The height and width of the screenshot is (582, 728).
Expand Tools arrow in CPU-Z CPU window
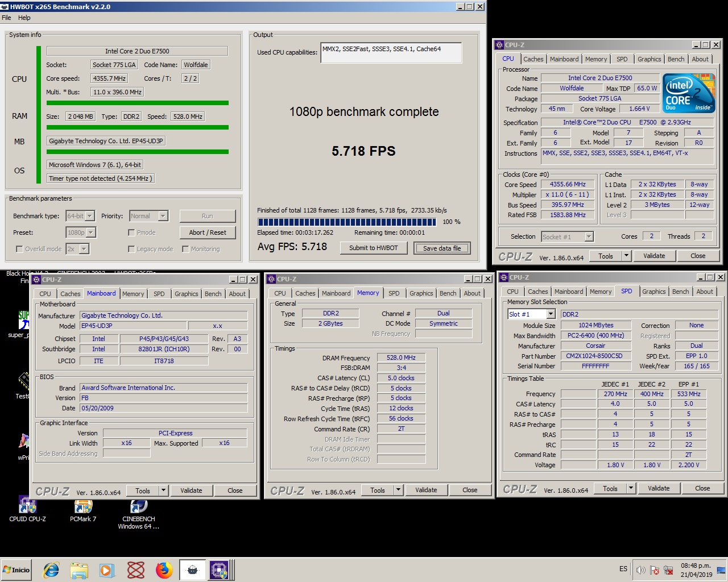(x=627, y=256)
